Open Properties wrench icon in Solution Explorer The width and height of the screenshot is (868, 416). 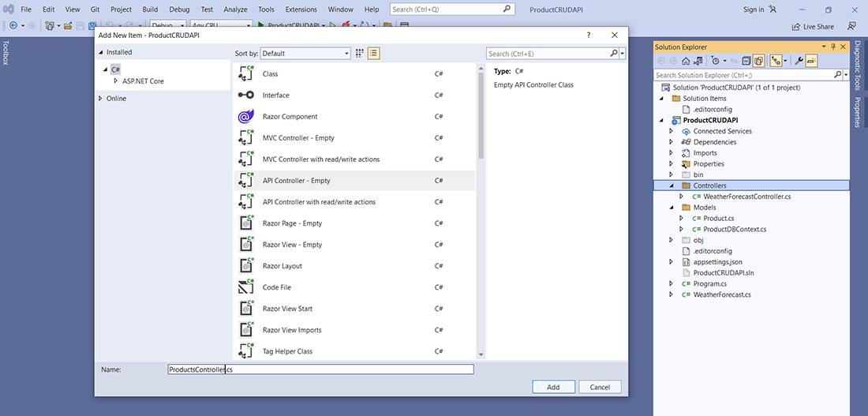(799, 61)
